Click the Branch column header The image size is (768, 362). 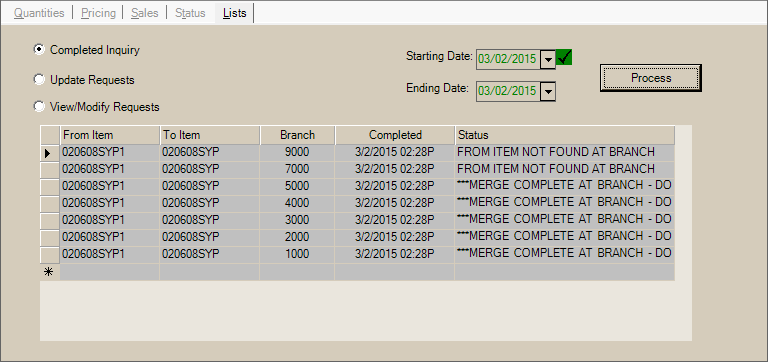pyautogui.click(x=297, y=135)
